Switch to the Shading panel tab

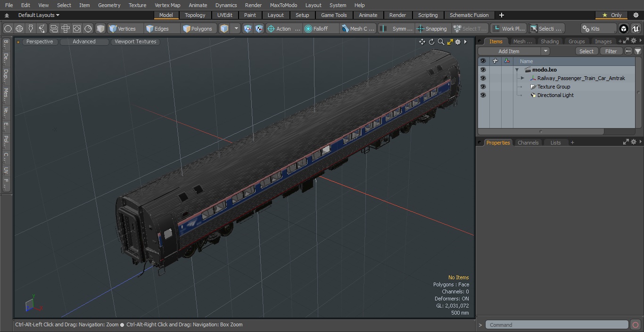[549, 41]
